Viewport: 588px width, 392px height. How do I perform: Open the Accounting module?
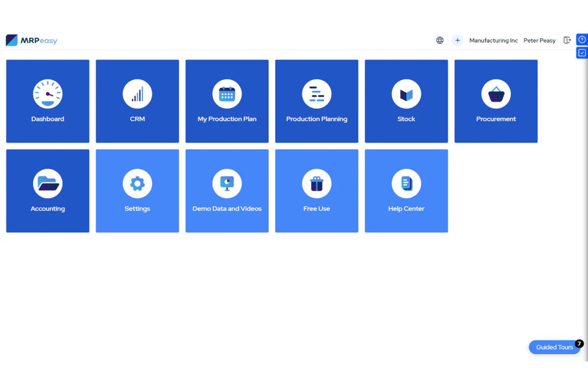point(48,191)
